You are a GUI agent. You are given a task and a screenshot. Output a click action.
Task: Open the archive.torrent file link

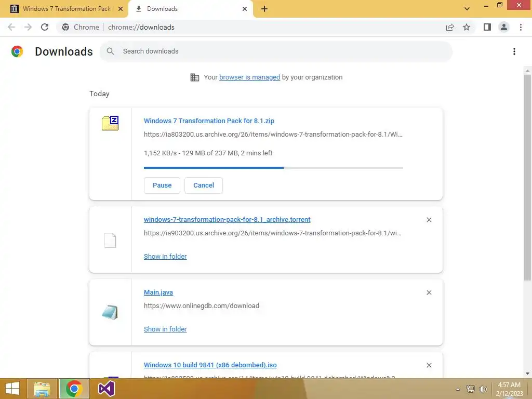pyautogui.click(x=227, y=220)
